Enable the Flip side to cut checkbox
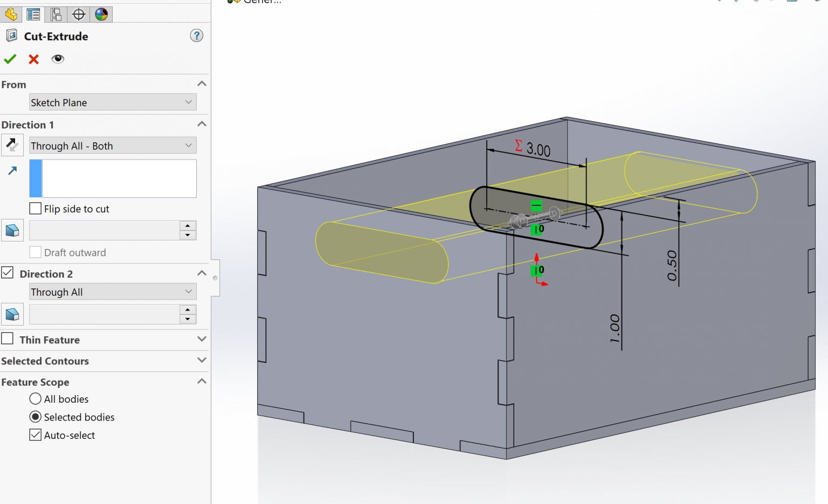 [35, 208]
